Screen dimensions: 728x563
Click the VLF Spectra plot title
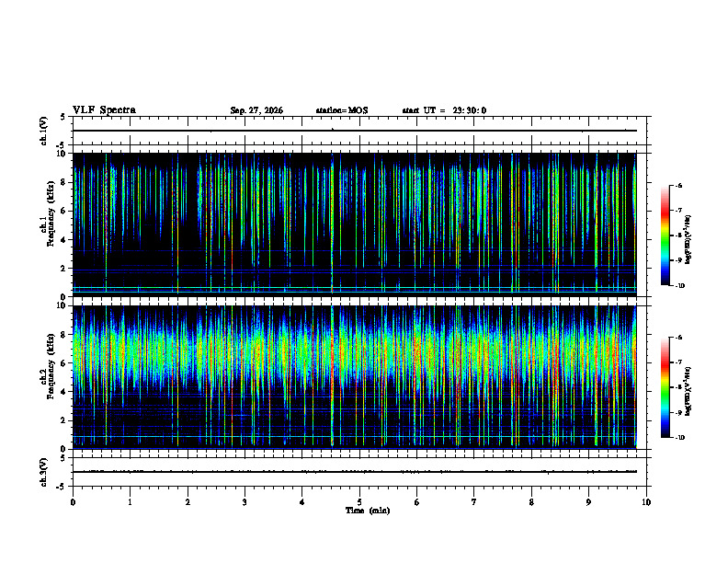click(x=104, y=110)
